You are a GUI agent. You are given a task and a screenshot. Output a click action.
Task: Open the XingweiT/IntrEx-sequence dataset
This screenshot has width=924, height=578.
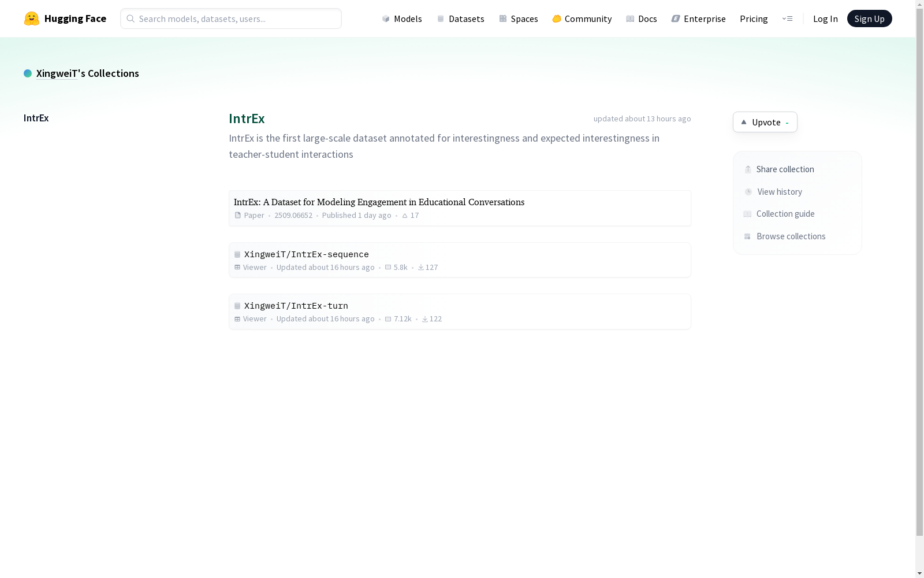click(x=307, y=254)
